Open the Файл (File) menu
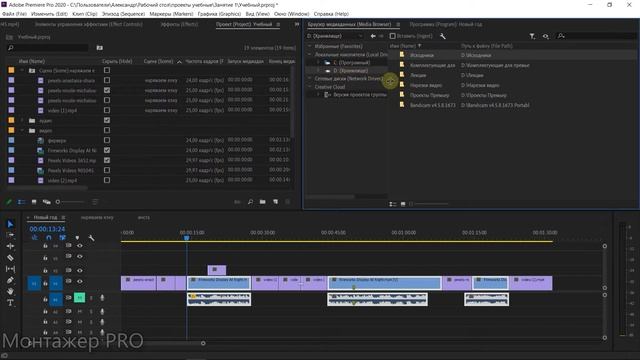Image resolution: width=640 pixels, height=360 pixels. point(14,14)
